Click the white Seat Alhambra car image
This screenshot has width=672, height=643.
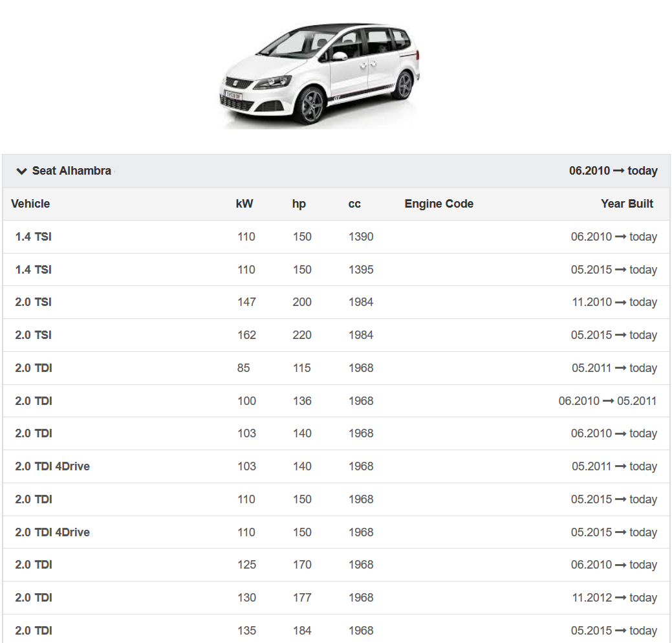[320, 74]
